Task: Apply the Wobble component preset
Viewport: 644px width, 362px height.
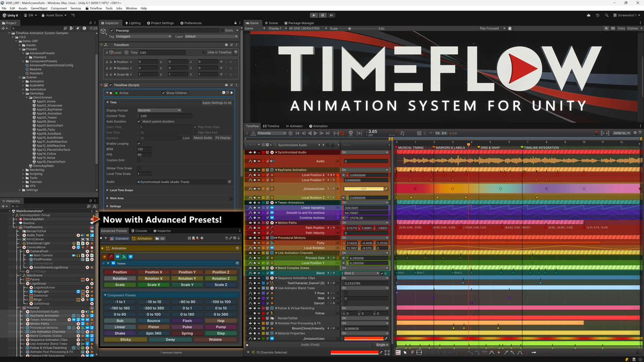Action: click(x=215, y=339)
